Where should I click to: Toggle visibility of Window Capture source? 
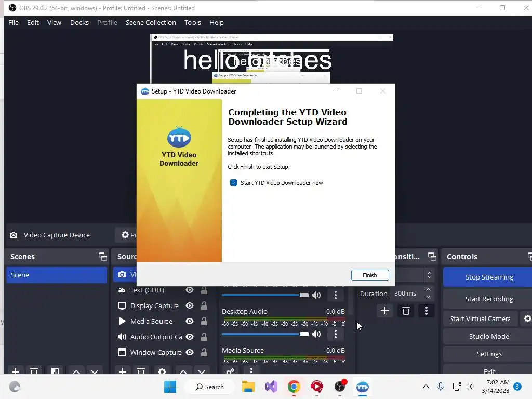click(x=190, y=353)
